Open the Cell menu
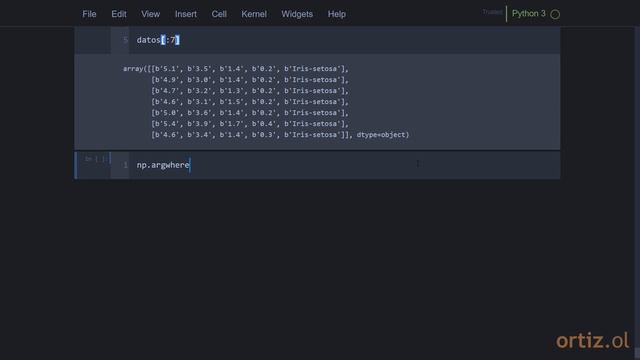 [x=219, y=14]
